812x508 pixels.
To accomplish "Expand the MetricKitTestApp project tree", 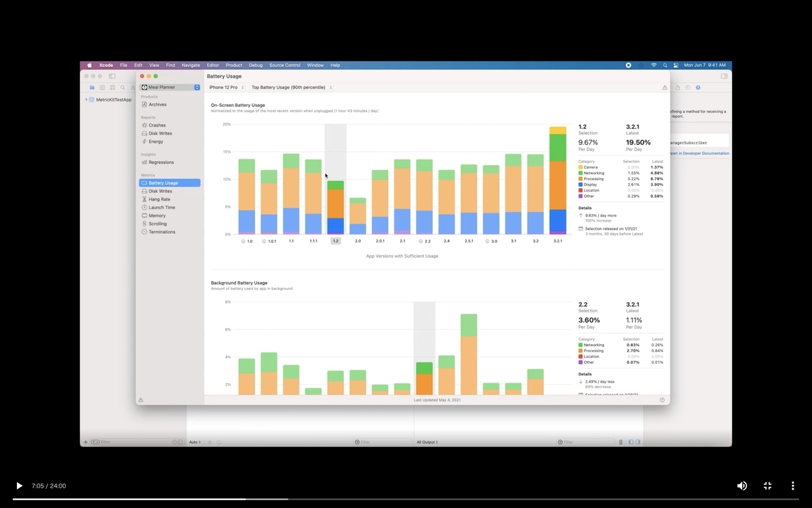I will coord(86,100).
